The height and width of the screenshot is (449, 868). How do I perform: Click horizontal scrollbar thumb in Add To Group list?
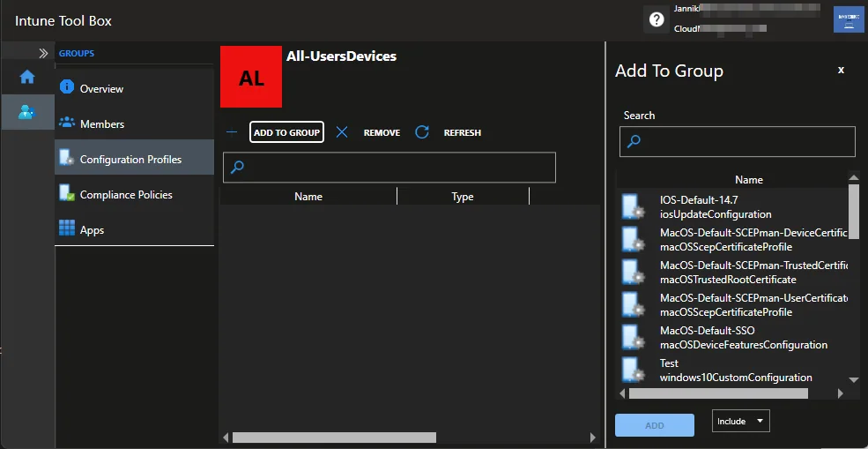(x=718, y=393)
